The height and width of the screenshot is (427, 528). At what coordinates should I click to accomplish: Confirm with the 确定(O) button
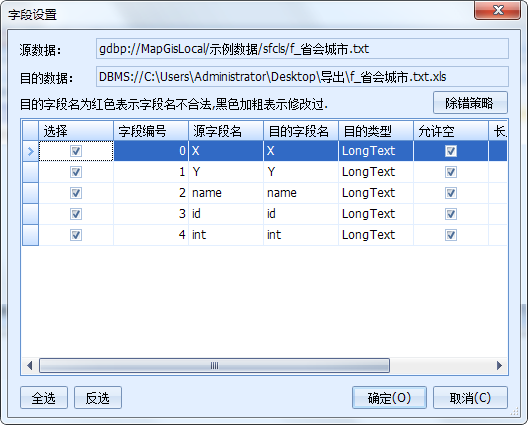pyautogui.click(x=389, y=398)
